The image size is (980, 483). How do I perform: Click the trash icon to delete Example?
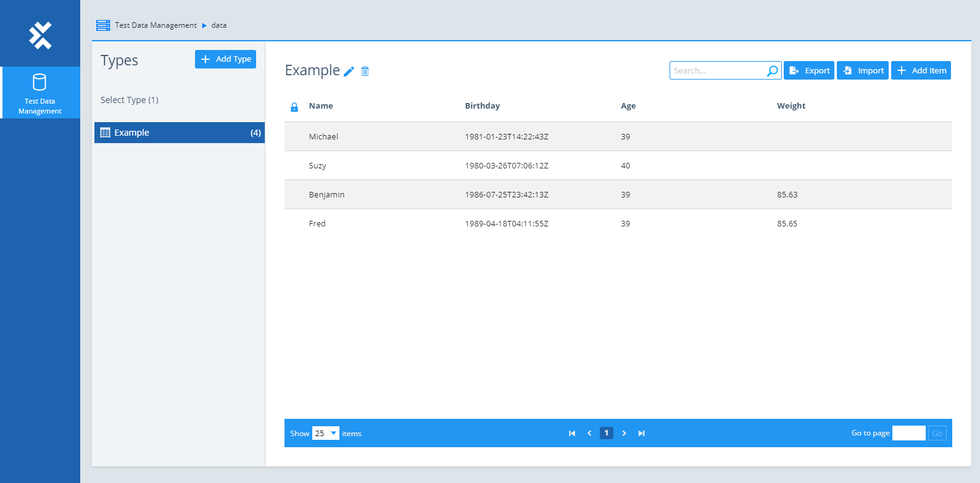pyautogui.click(x=365, y=72)
